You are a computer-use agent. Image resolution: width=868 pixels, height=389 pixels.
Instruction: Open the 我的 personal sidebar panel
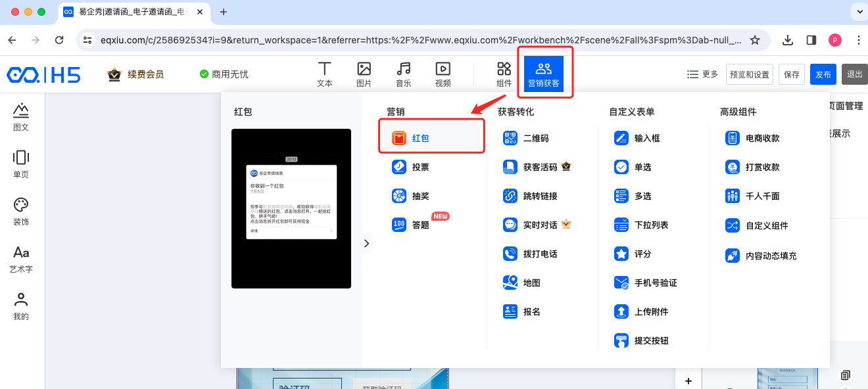tap(21, 306)
